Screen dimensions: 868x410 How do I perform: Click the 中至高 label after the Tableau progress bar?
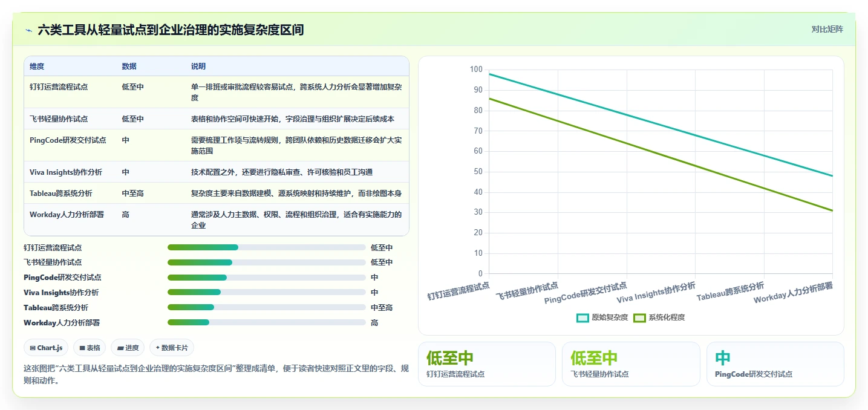click(382, 308)
